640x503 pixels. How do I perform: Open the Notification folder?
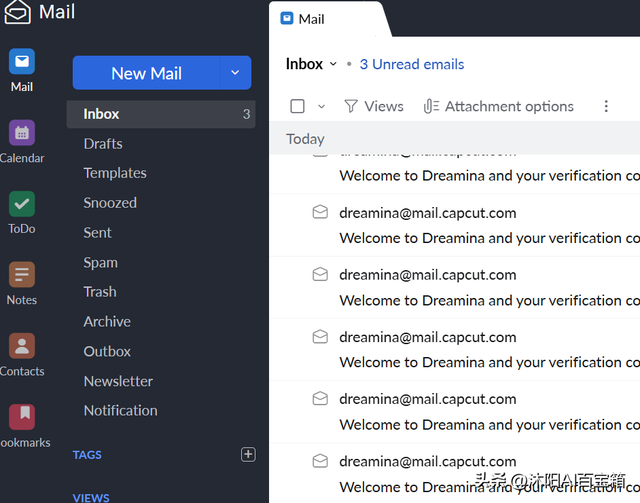[120, 411]
